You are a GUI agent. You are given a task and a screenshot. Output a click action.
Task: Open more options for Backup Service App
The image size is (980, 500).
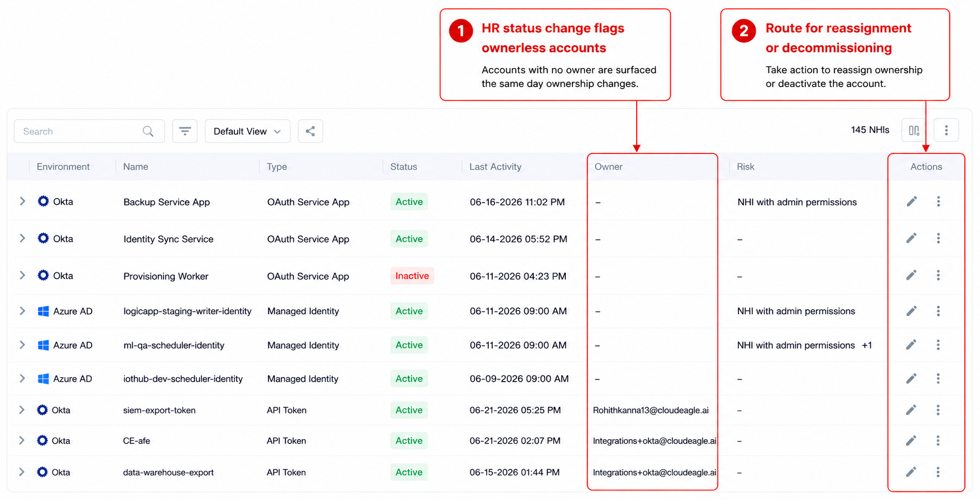coord(938,201)
